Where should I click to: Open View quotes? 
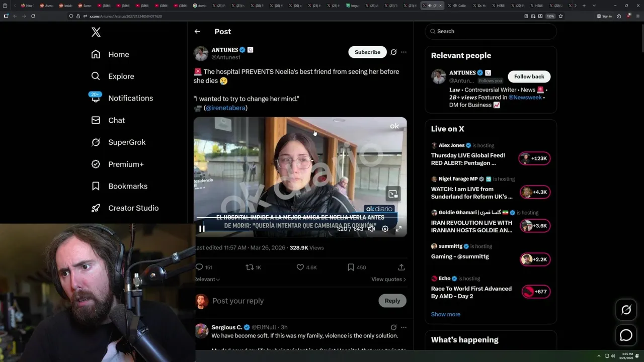[x=388, y=279]
